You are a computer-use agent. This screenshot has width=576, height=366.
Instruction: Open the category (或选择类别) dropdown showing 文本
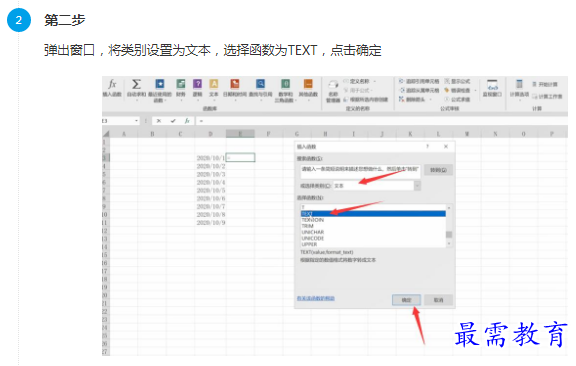pyautogui.click(x=377, y=186)
